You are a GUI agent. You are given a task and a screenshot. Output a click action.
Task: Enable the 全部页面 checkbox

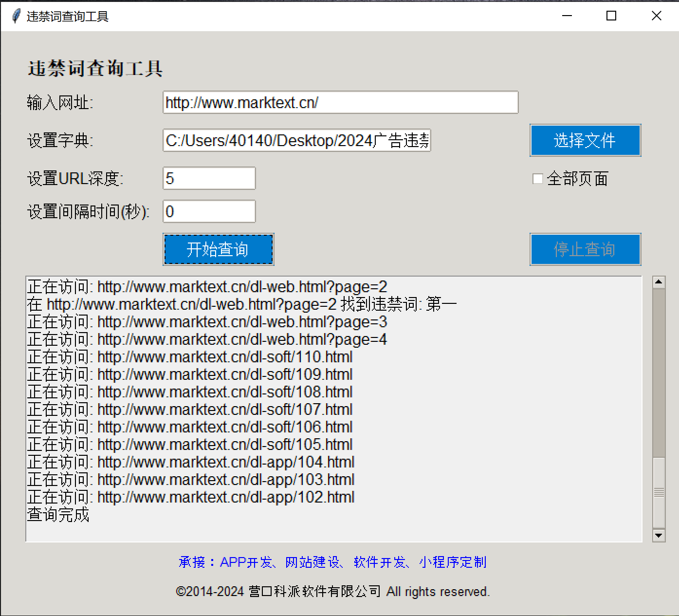click(537, 179)
